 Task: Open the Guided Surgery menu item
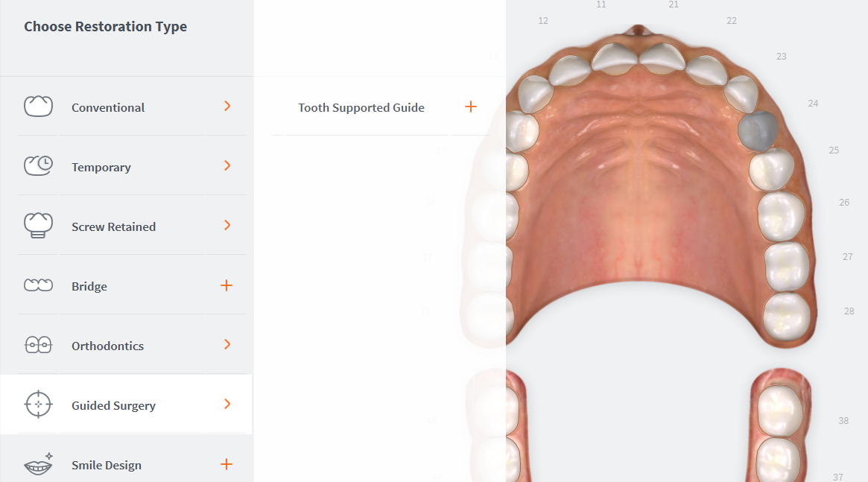point(126,405)
